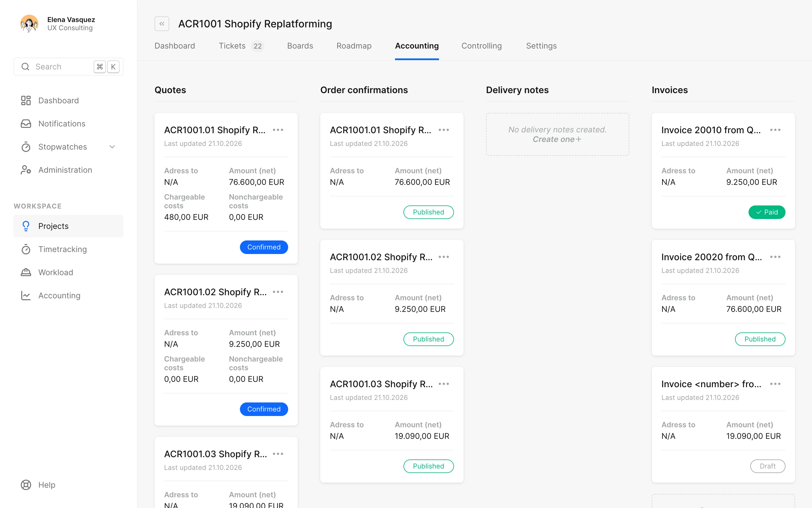Open options menu for Invoice 20010

tap(775, 130)
